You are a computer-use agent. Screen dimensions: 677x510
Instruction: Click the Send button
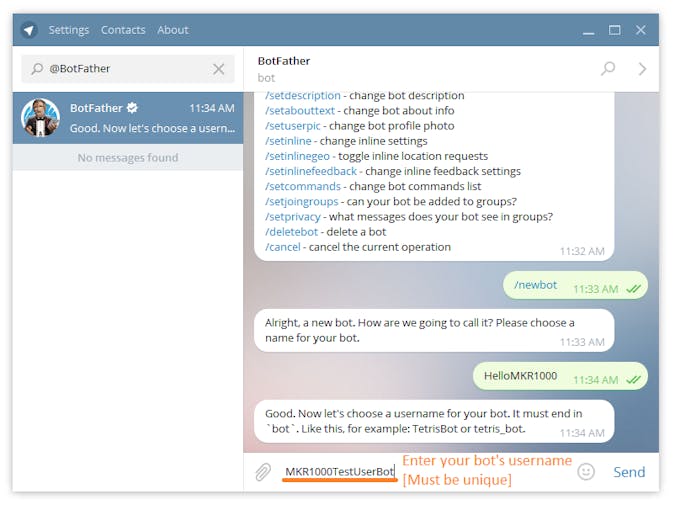click(x=629, y=472)
